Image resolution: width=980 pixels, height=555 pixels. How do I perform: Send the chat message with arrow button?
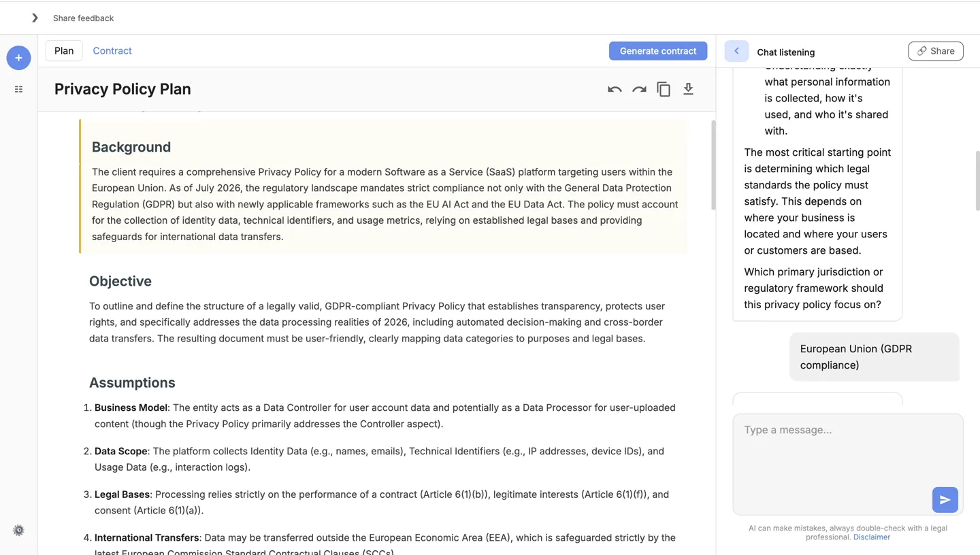pyautogui.click(x=945, y=500)
